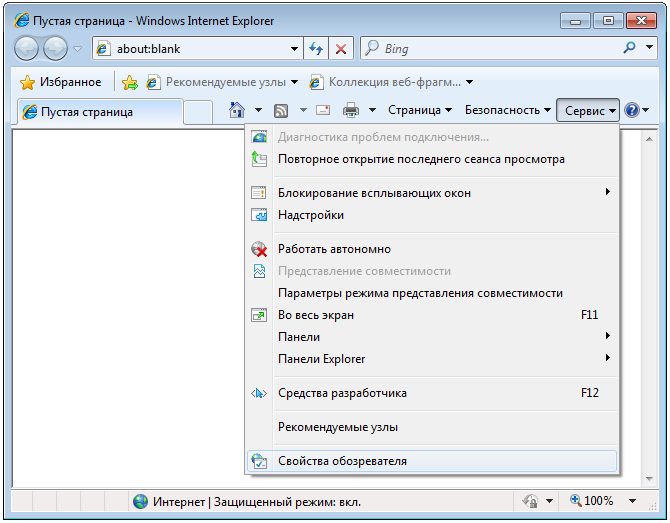Click the Internet Explorer title bar icon
This screenshot has width=670, height=523.
click(21, 21)
